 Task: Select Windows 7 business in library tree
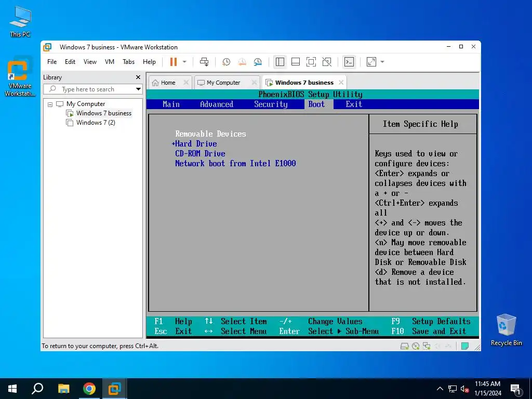point(103,113)
